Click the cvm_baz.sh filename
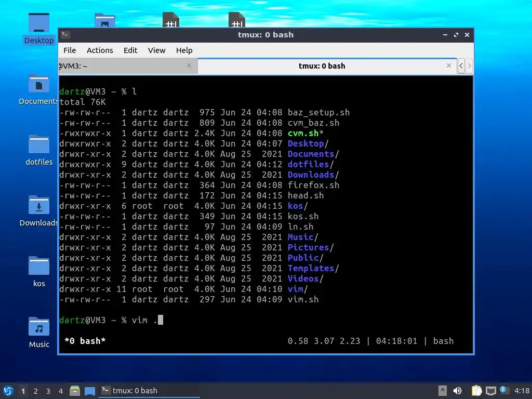 pos(313,123)
